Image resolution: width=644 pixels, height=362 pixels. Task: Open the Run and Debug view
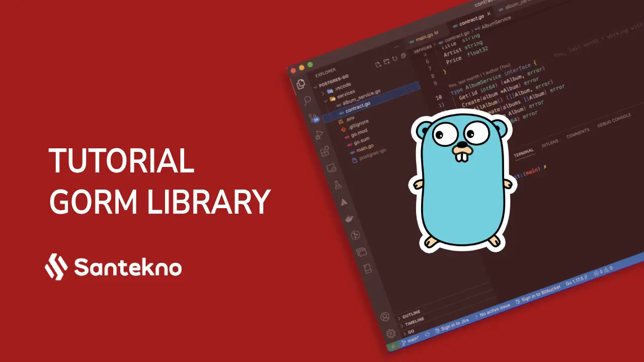click(319, 135)
